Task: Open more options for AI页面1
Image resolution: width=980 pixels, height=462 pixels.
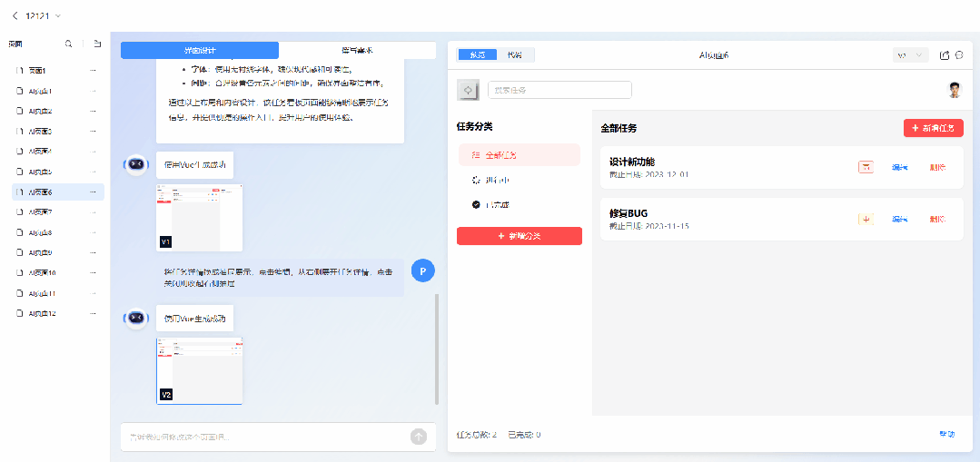Action: (94, 91)
